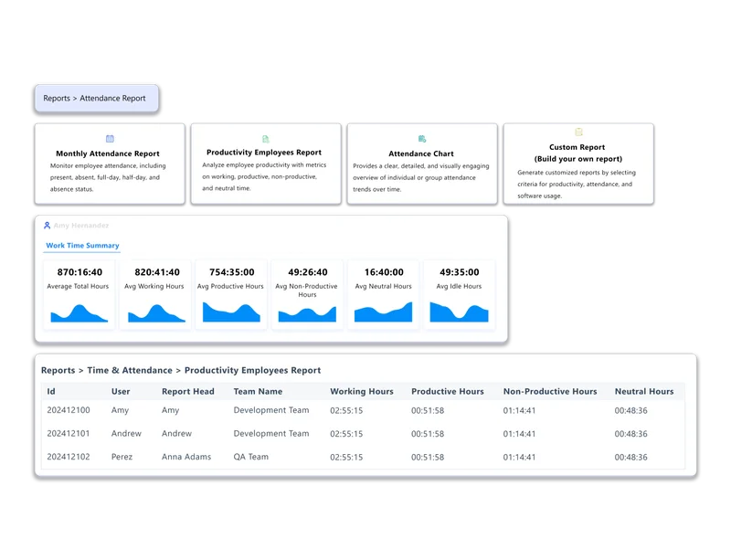Sort by the Team Name column header
The width and height of the screenshot is (731, 560).
258,391
